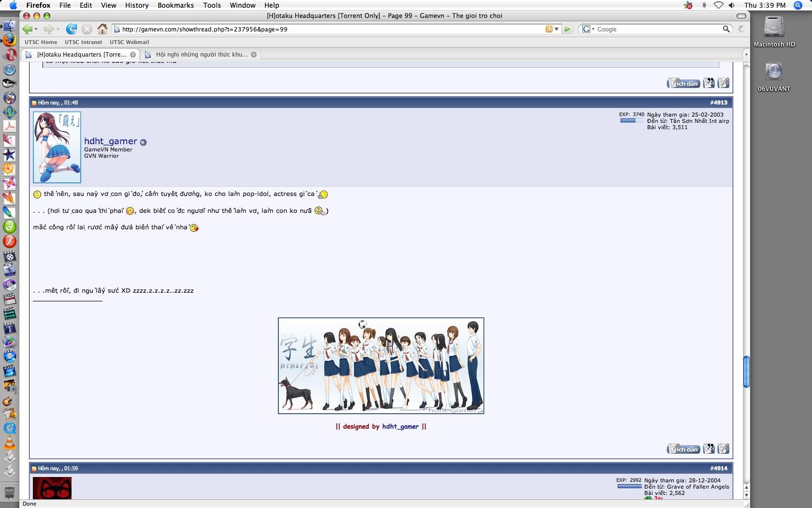Open the Edit menu
The width and height of the screenshot is (812, 508).
pyautogui.click(x=86, y=5)
